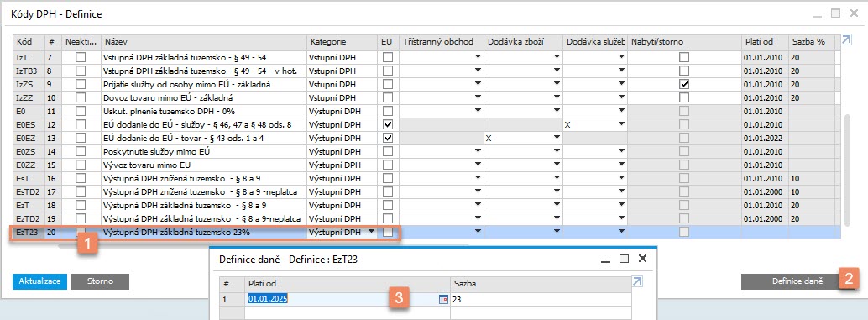This screenshot has height=320, width=868.
Task: Click the Aktualizace button
Action: pyautogui.click(x=39, y=281)
